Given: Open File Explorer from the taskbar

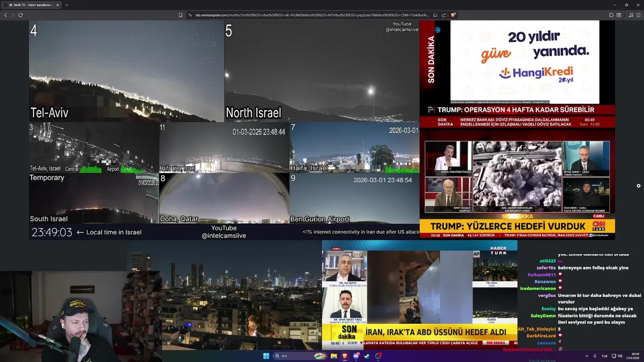Looking at the screenshot, I should 334,356.
